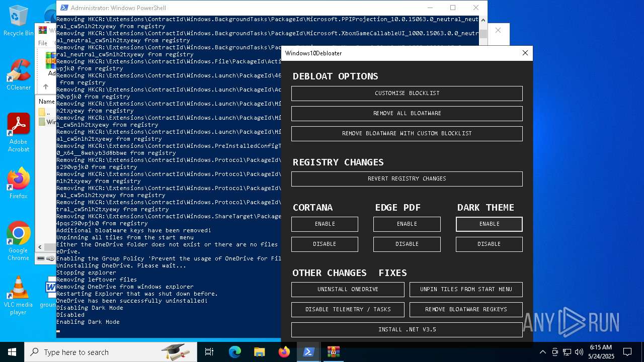This screenshot has height=362, width=644.
Task: Open Firefox from the taskbar
Action: pos(284,352)
